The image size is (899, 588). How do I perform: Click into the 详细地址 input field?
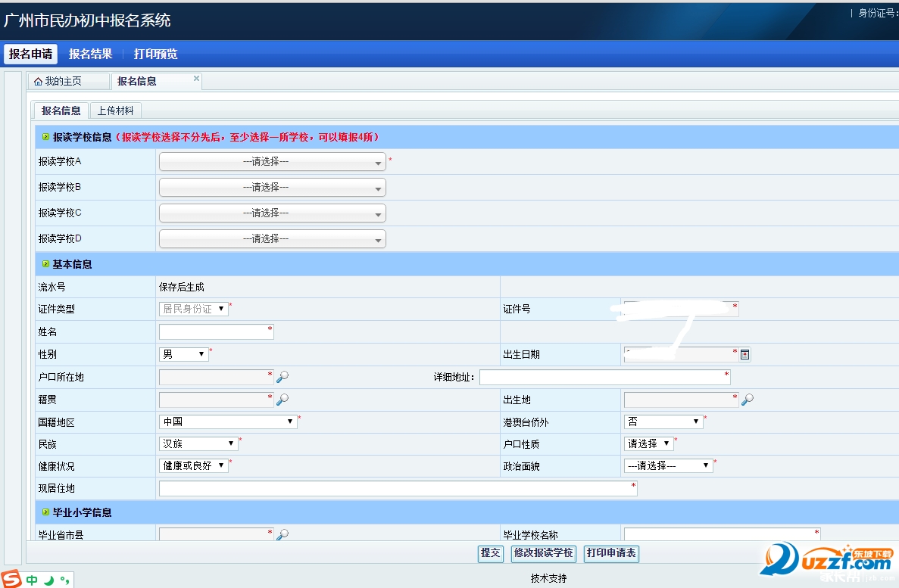(x=605, y=377)
